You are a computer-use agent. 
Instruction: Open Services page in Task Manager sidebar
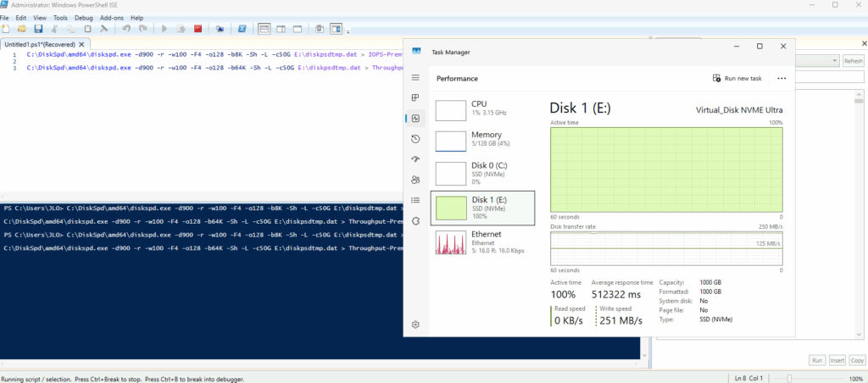(415, 221)
